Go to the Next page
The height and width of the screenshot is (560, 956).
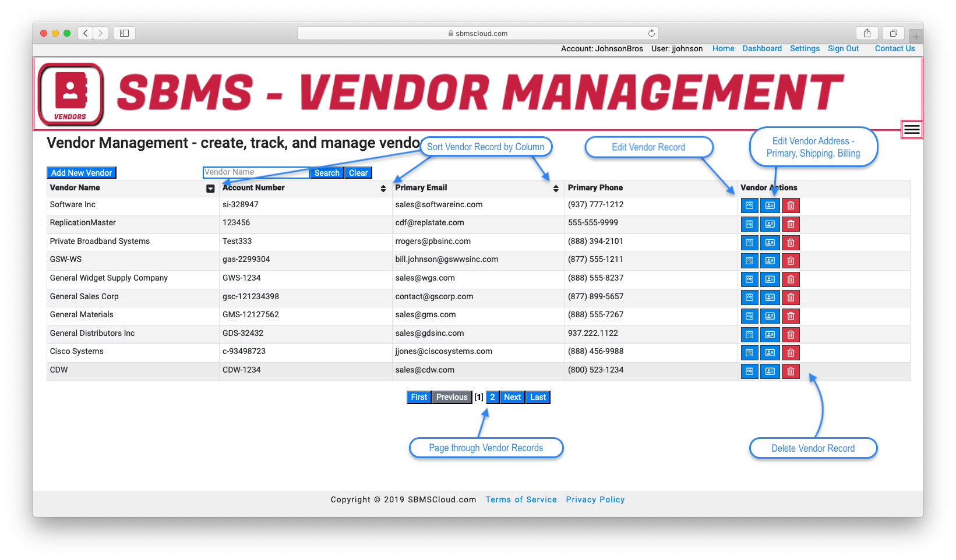click(512, 397)
